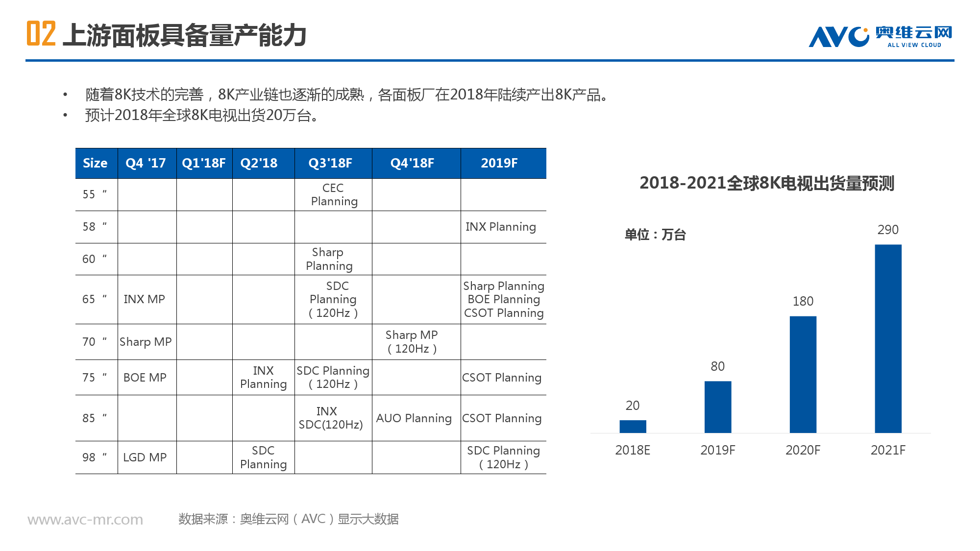Click the 8K TV shipment chart title

767,183
